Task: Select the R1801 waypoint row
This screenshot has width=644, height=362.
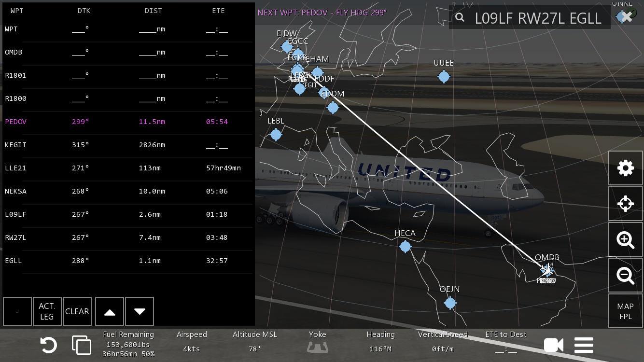Action: (128, 75)
